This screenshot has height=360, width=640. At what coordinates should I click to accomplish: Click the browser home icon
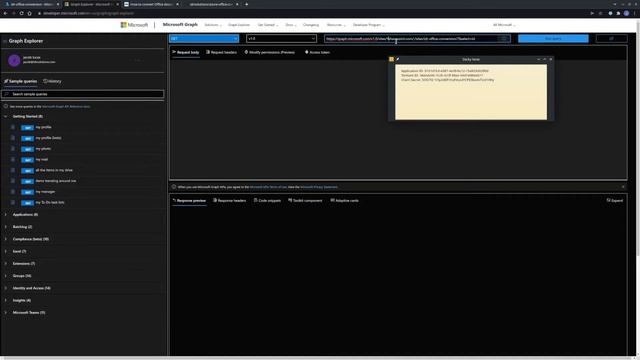coord(29,13)
